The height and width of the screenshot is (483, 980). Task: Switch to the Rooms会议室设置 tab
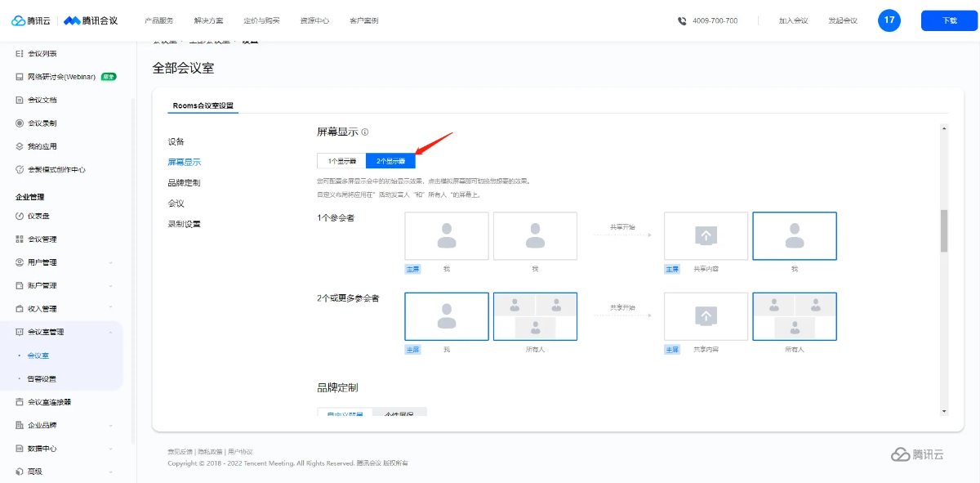203,106
